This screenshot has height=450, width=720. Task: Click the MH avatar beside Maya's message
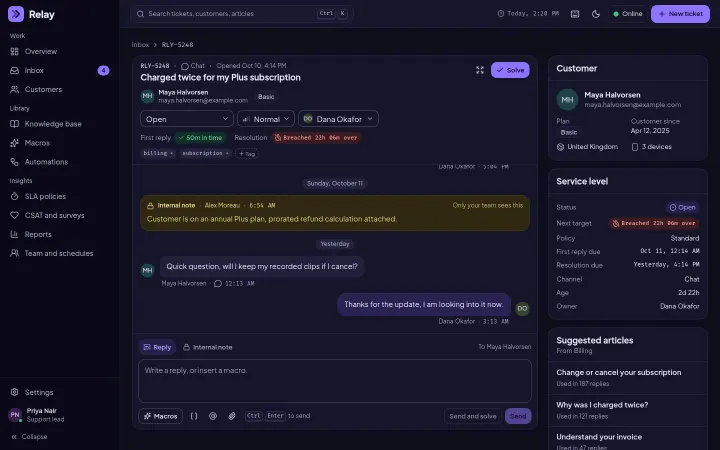(147, 270)
